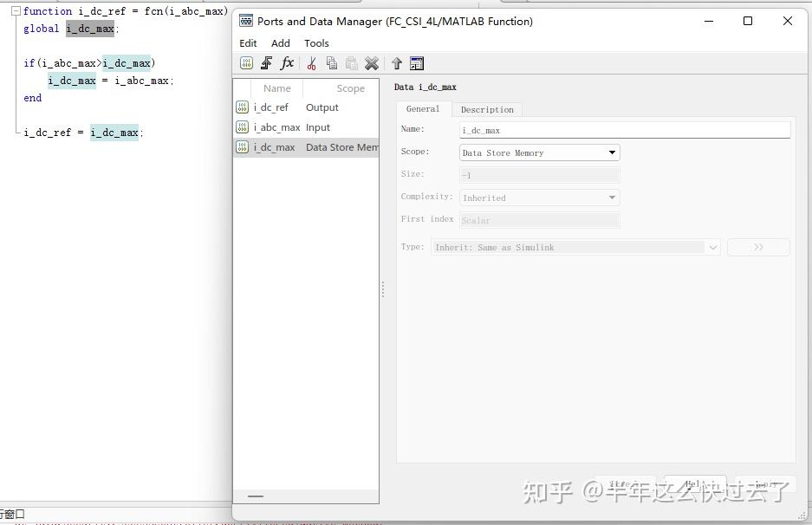Screen dimensions: 812x525
Task: Open the Tools menu
Action: pos(316,42)
